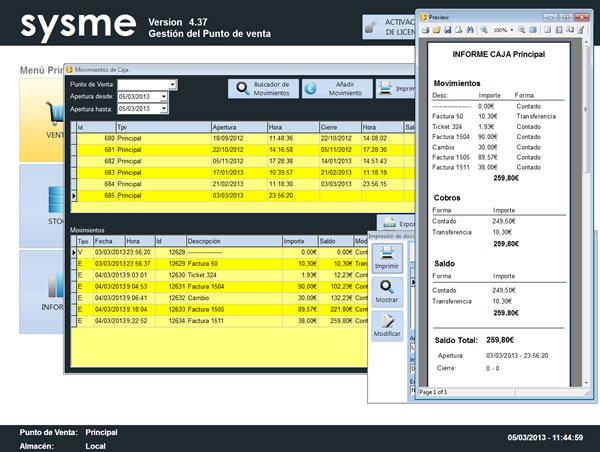This screenshot has width=600, height=452.
Task: Select session row 680 Principal
Action: coord(245,138)
